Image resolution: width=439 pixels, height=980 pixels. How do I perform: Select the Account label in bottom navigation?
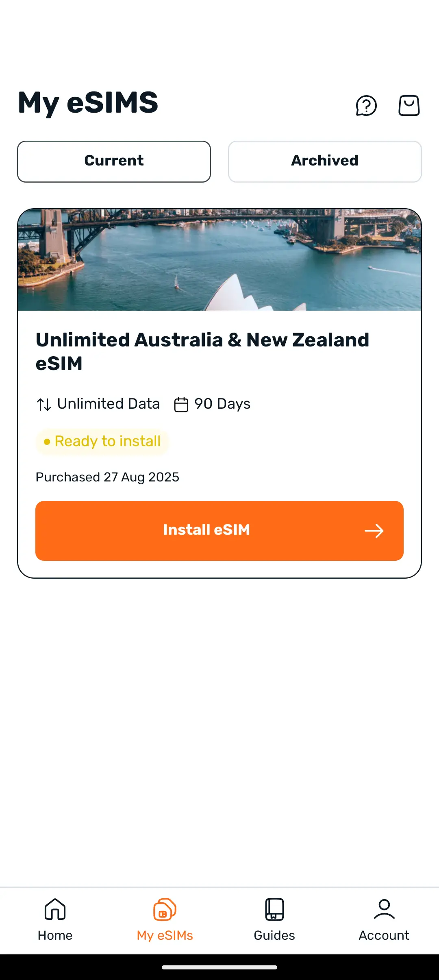[384, 935]
